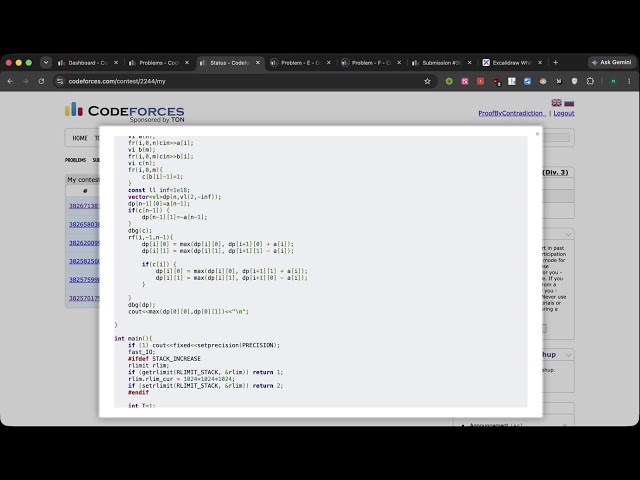Click the black-and-white arrow extension icon
640x480 pixels.
pos(559,81)
